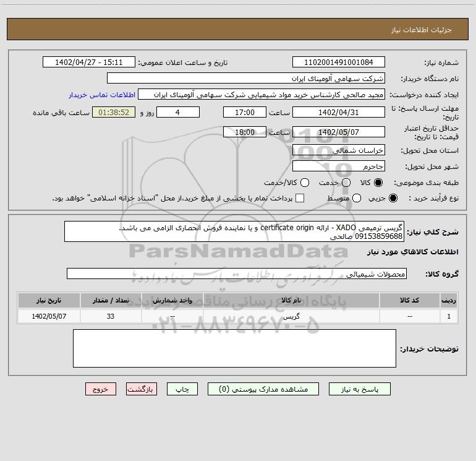This screenshot has width=476, height=461.
Task: Click the need number field 1102001491001084
Action: click(x=339, y=62)
